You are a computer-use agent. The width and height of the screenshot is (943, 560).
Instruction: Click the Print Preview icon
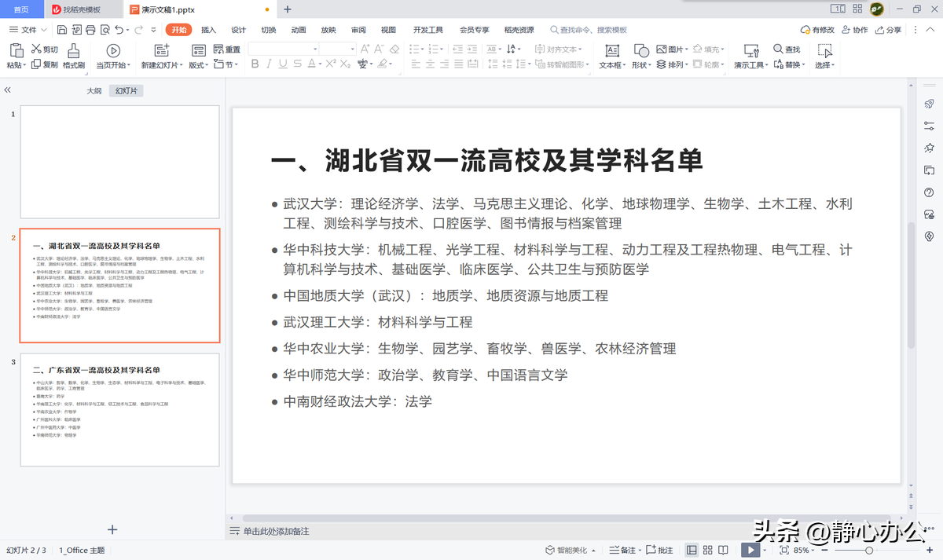tap(104, 30)
